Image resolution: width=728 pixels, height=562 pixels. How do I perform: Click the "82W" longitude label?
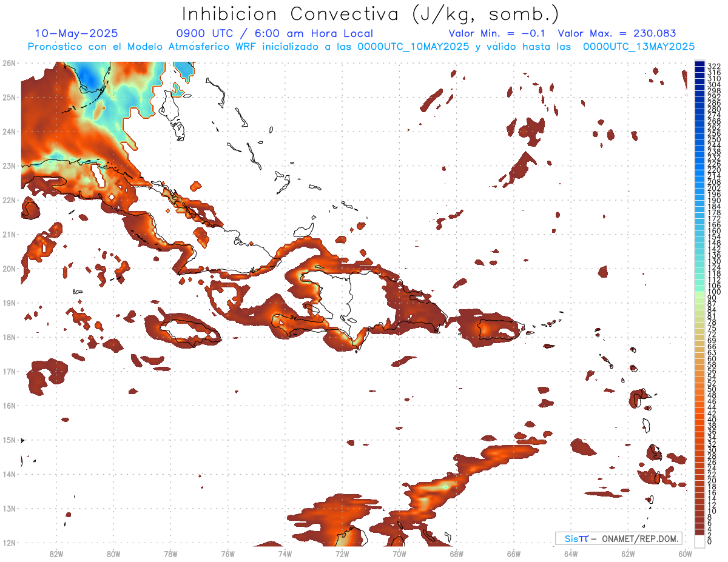[x=56, y=554]
